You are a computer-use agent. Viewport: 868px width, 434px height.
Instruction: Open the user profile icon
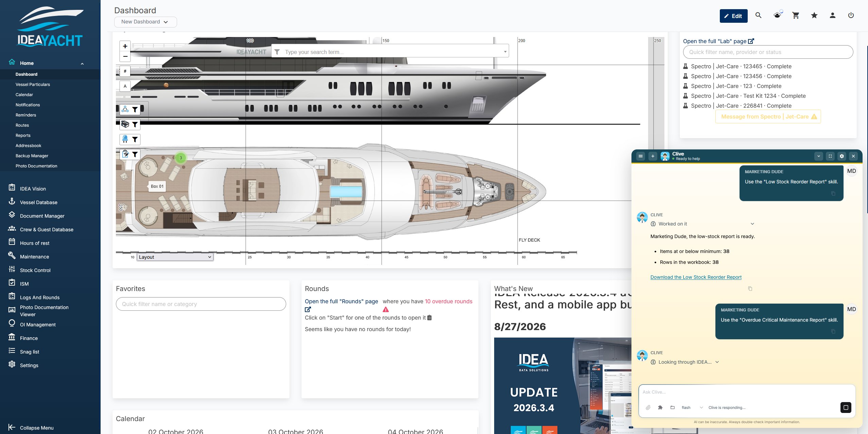click(832, 15)
